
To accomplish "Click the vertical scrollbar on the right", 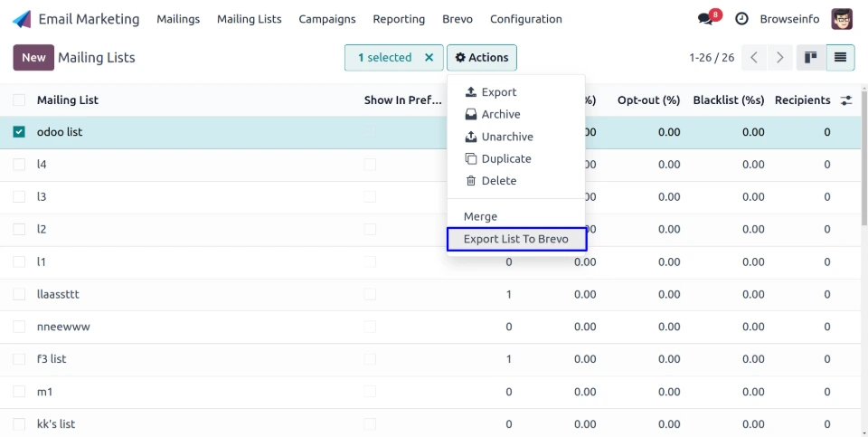I will click(863, 181).
